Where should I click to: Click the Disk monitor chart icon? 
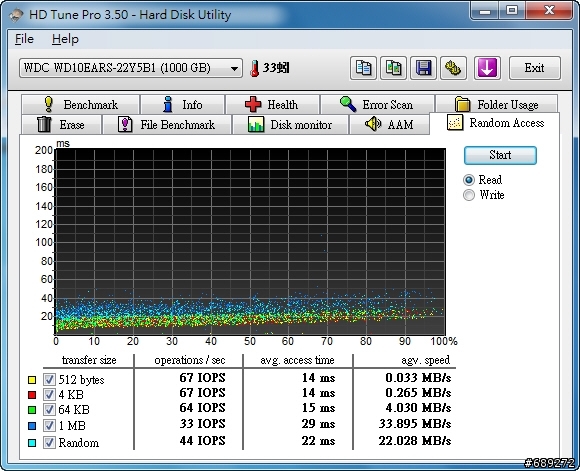coord(256,124)
